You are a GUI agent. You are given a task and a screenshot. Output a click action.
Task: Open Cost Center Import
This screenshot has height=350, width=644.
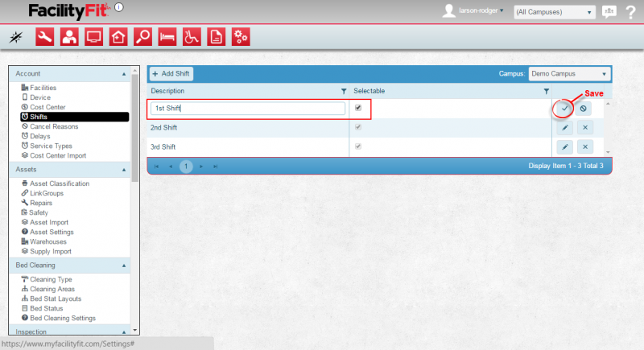(54, 156)
